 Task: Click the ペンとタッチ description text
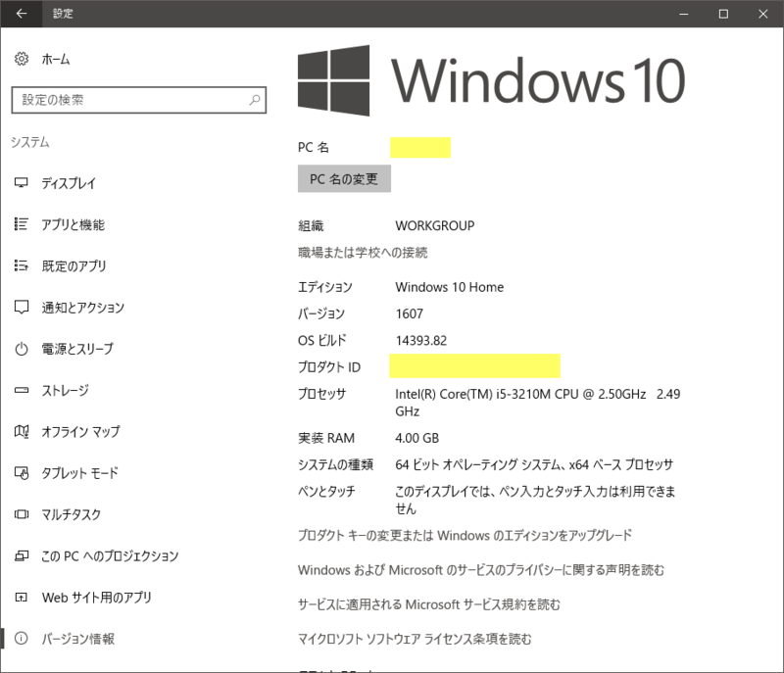pyautogui.click(x=535, y=501)
